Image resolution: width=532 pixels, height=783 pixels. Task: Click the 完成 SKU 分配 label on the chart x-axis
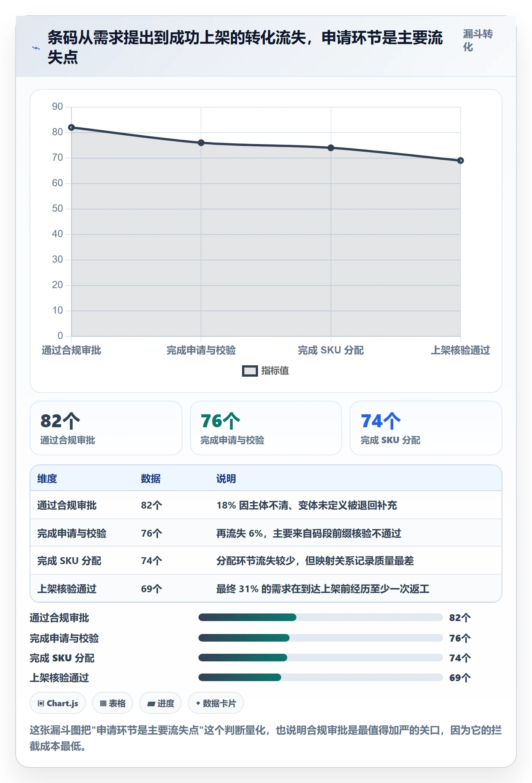click(331, 350)
